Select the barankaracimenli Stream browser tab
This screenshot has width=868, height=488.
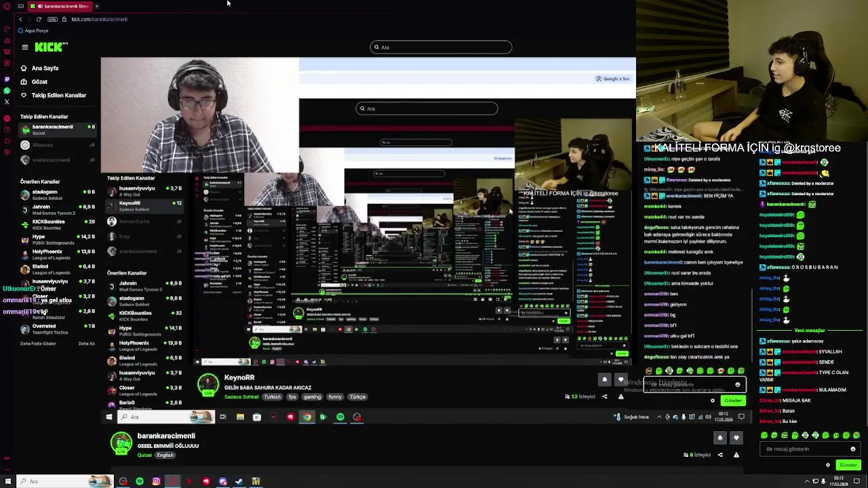tap(60, 6)
